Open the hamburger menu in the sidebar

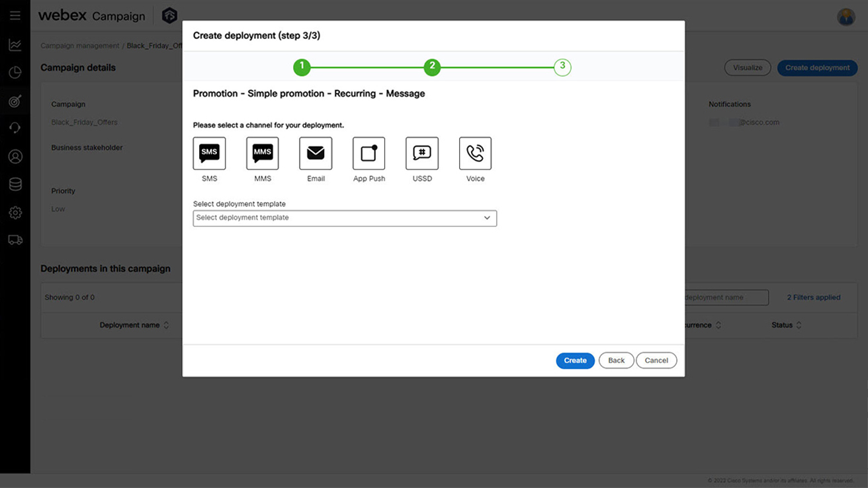[x=15, y=15]
